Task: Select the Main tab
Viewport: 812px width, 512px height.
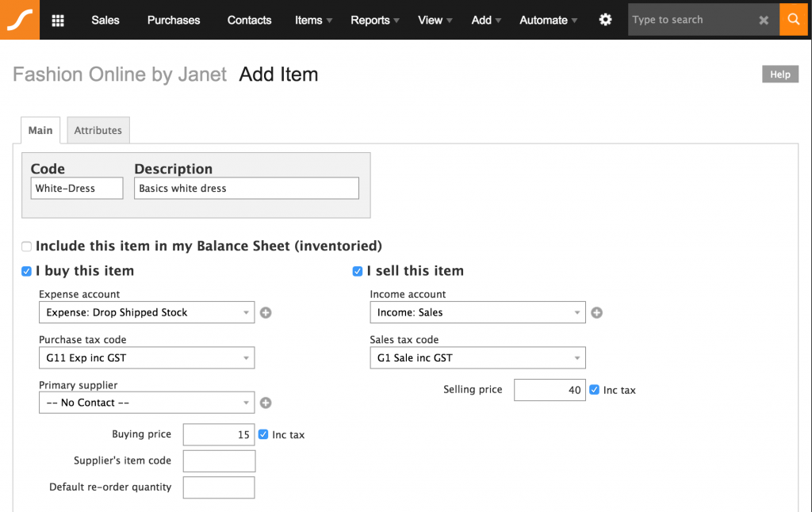Action: [x=40, y=130]
